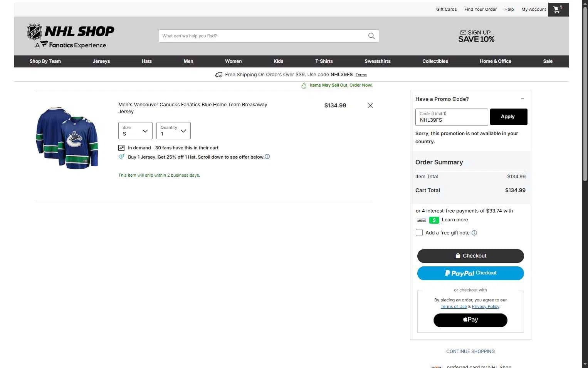
Task: Click the PayPal Checkout button
Action: (x=470, y=273)
